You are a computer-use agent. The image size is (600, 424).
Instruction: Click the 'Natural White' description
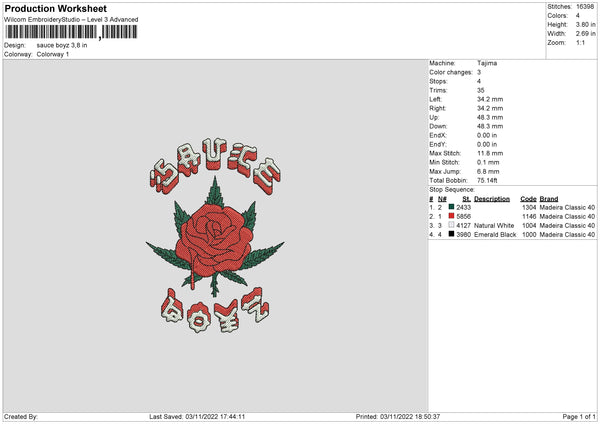click(494, 225)
